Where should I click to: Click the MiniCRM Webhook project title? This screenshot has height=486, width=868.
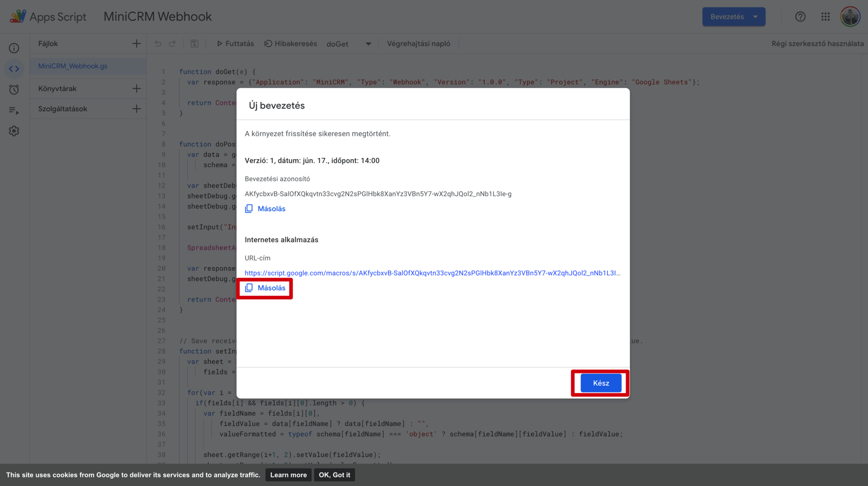click(158, 16)
